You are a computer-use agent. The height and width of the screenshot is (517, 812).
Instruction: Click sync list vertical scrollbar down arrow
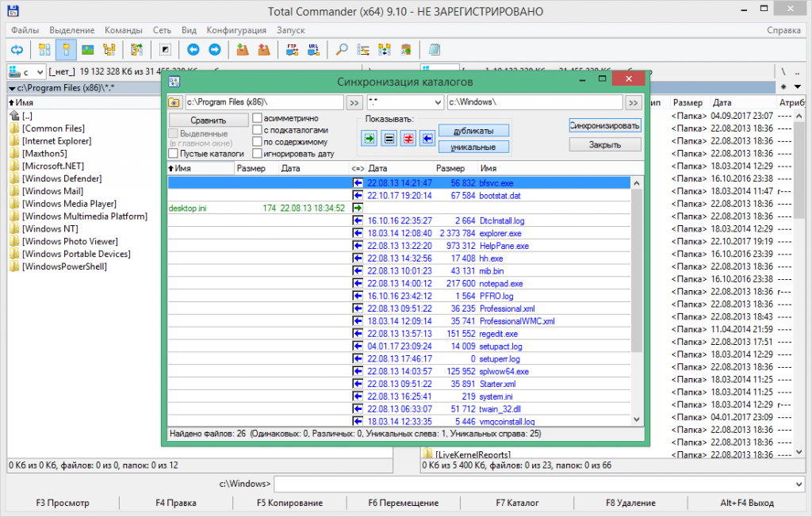click(x=637, y=419)
